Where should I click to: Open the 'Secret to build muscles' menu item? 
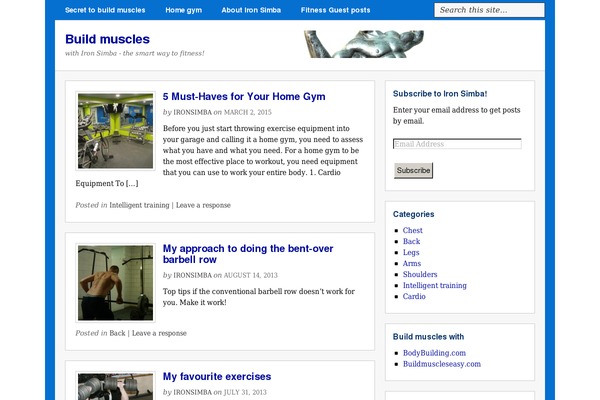click(x=105, y=10)
